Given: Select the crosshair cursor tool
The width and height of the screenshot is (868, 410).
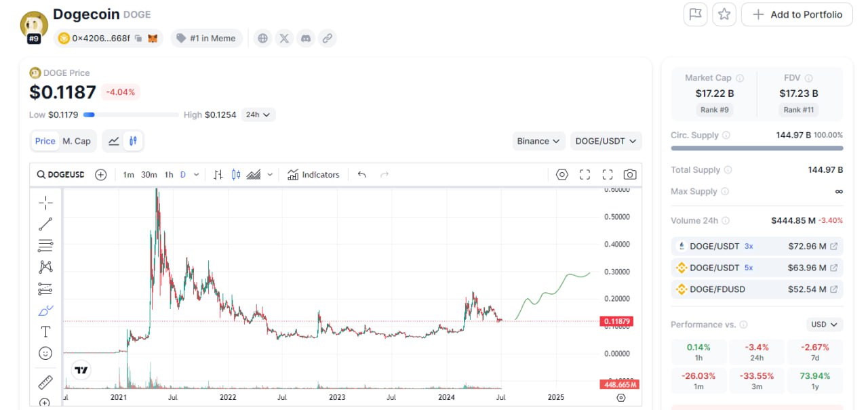Looking at the screenshot, I should (x=45, y=203).
